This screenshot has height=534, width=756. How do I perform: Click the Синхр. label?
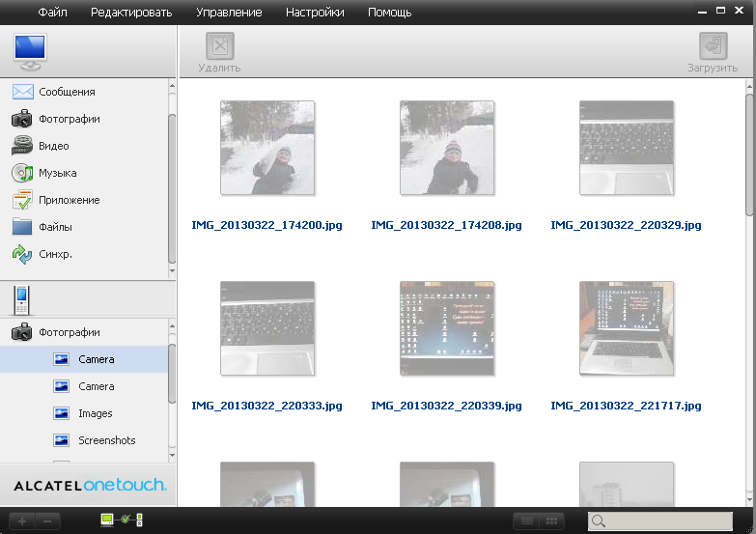55,254
